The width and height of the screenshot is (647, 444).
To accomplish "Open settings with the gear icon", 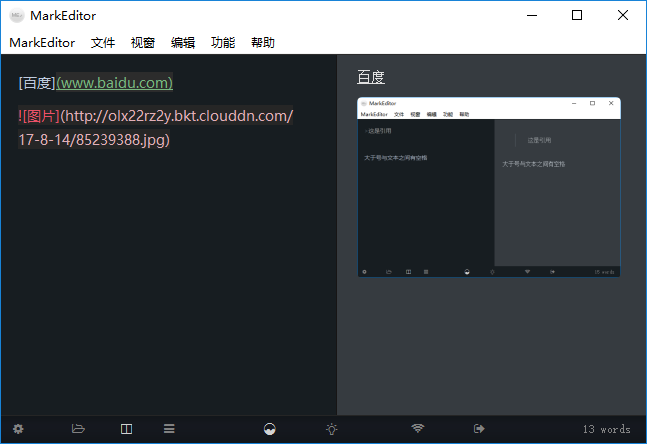I will click(x=18, y=429).
